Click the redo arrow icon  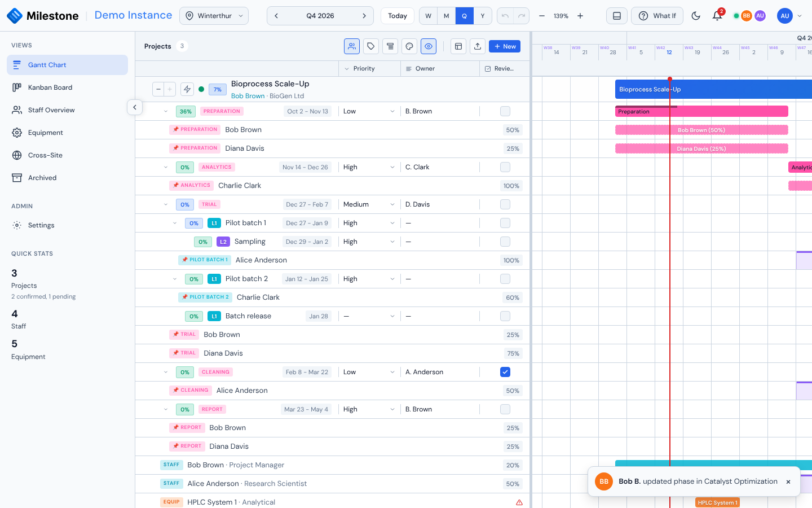522,16
